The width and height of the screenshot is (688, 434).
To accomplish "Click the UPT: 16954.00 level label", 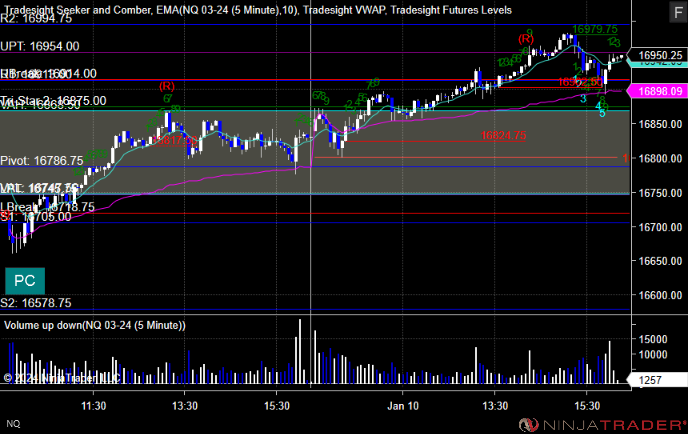I will 40,46.
